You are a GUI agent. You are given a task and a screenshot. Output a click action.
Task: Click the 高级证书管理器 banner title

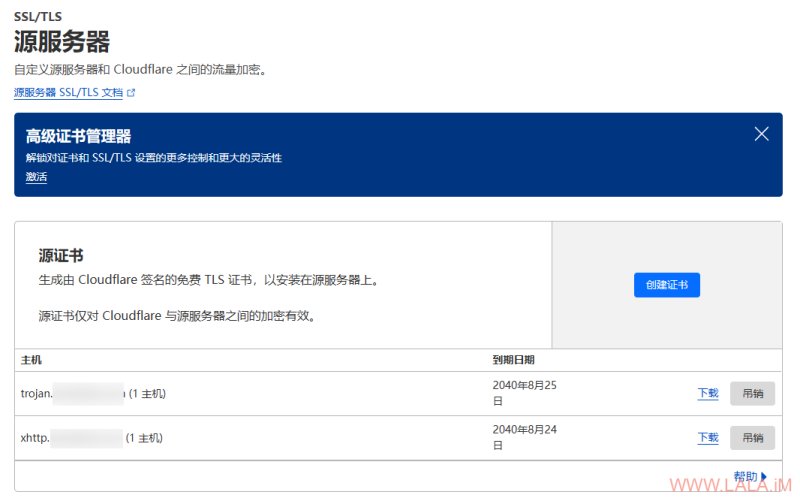coord(79,136)
